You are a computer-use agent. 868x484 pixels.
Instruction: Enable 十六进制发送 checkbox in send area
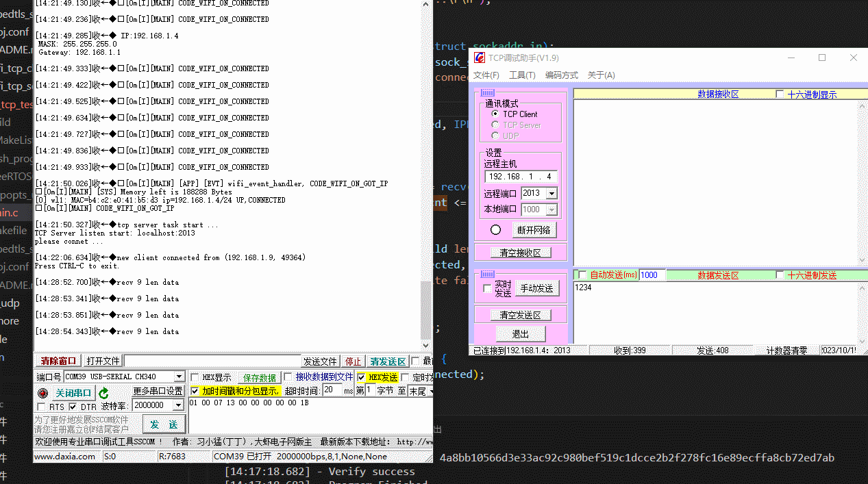780,275
